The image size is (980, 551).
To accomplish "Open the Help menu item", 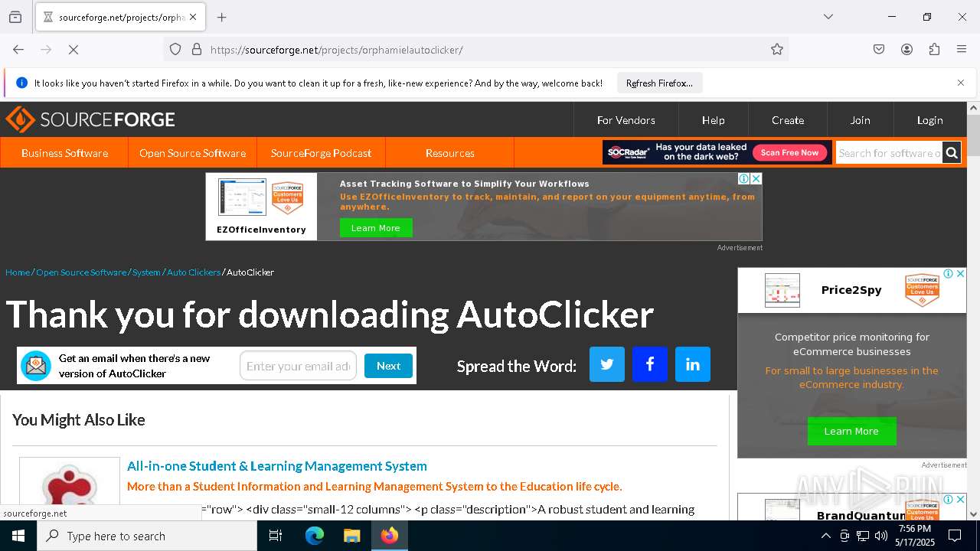I will pyautogui.click(x=713, y=120).
